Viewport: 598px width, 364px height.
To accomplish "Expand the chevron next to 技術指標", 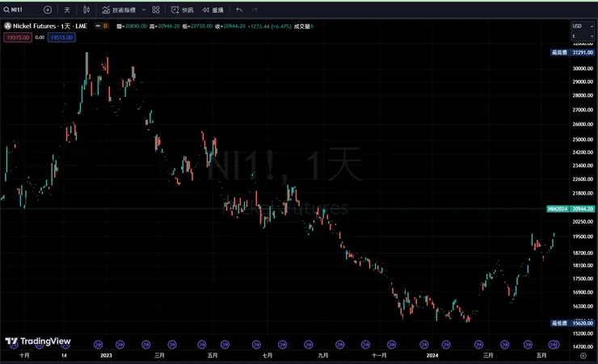I will (x=144, y=10).
